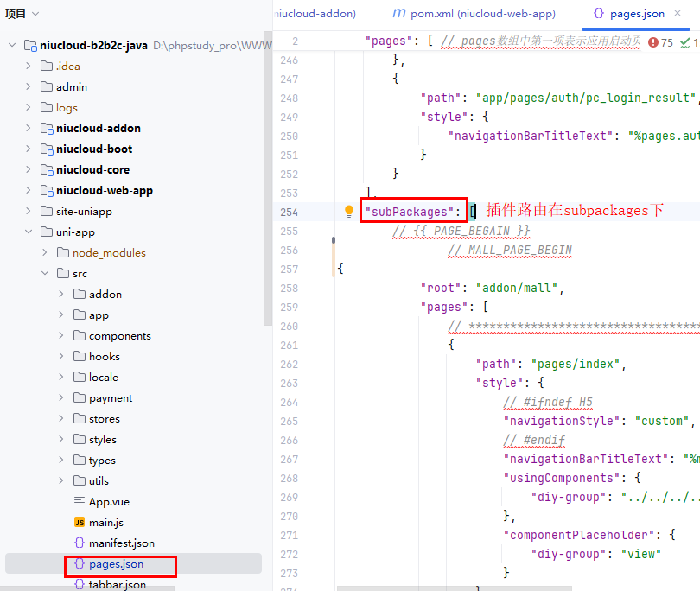
Task: Click the yellow lightbulb intention icon
Action: (349, 212)
